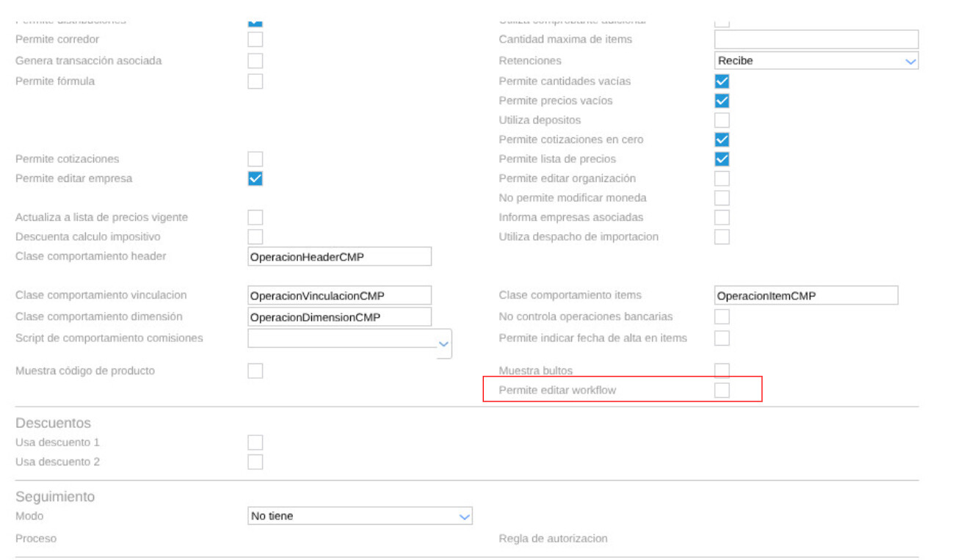
Task: Focus the Clase comportamiento header field
Action: tap(339, 257)
